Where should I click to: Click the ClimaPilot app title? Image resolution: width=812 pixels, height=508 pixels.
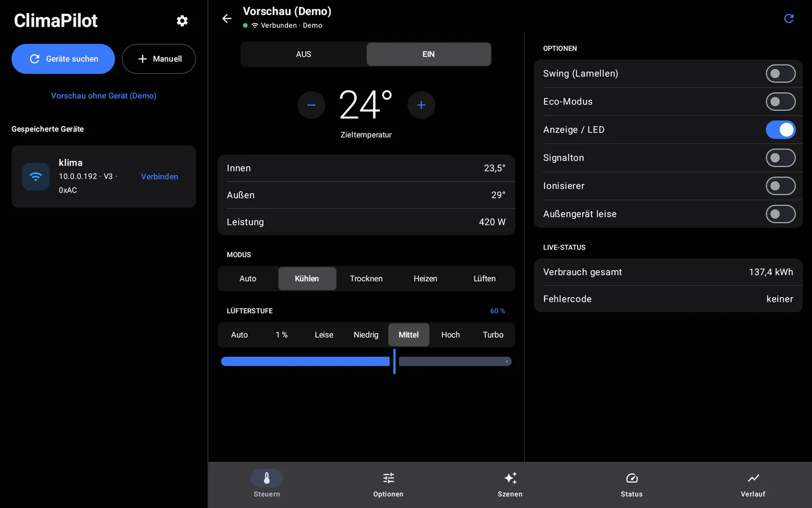(56, 21)
